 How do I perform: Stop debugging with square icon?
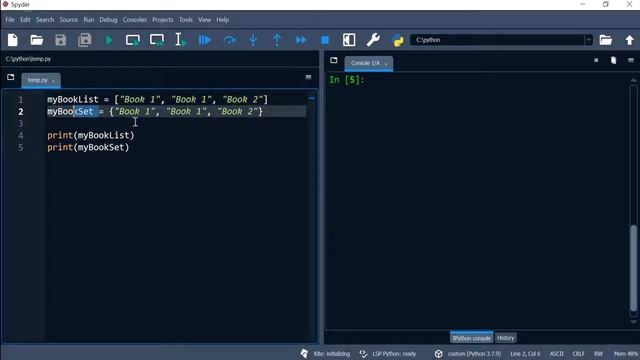325,40
